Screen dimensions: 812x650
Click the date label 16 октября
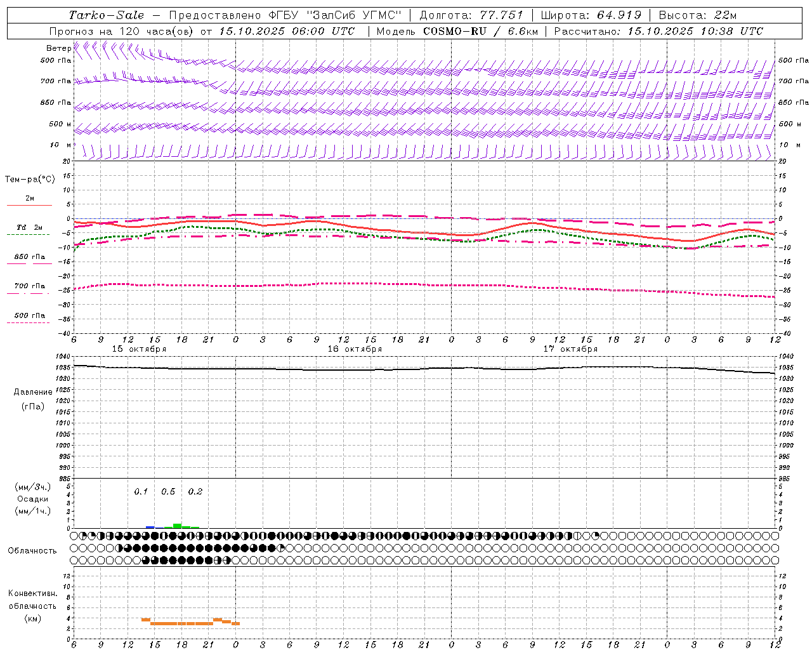point(355,349)
